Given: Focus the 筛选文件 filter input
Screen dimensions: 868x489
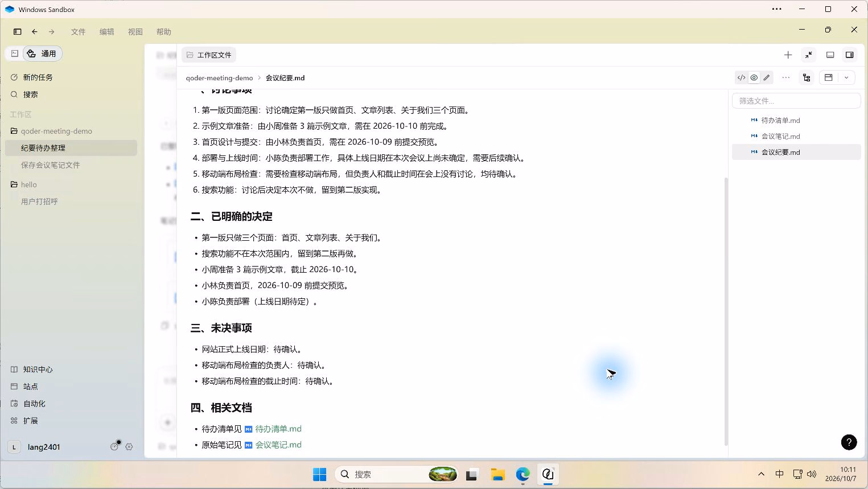Looking at the screenshot, I should point(796,101).
